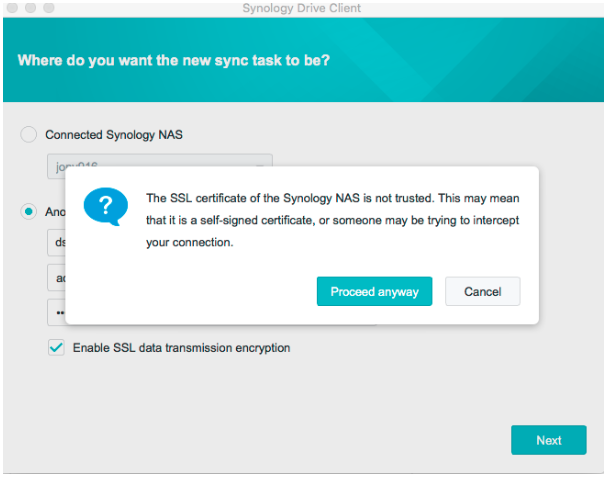The height and width of the screenshot is (477, 608).
Task: Click the blue question mark dialog icon
Action: [x=105, y=206]
